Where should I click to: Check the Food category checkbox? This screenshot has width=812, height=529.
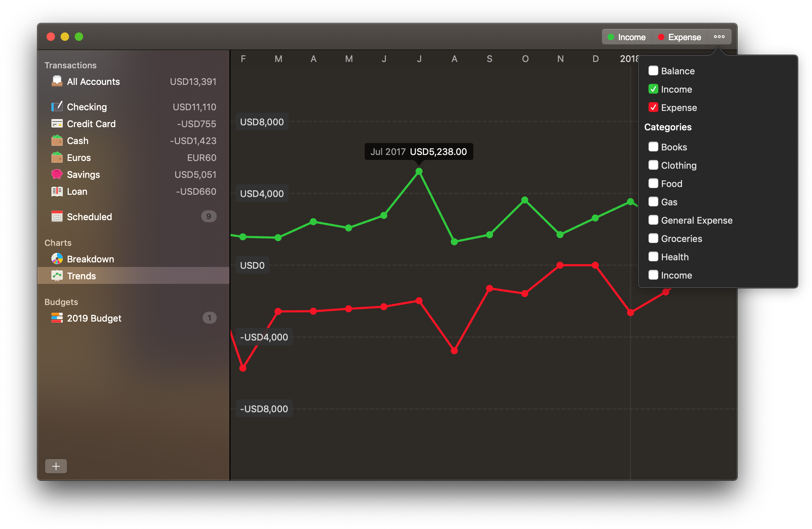(x=653, y=183)
